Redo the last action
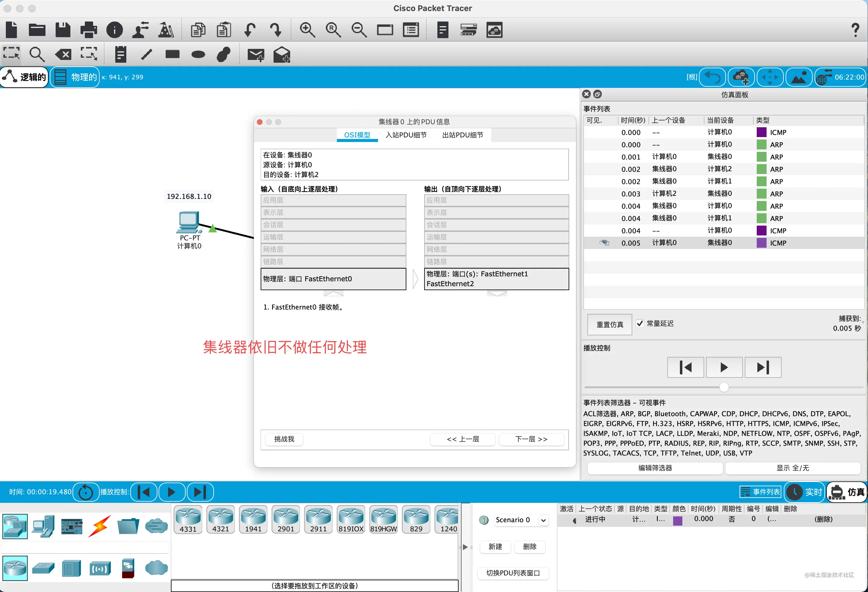This screenshot has width=868, height=592. pyautogui.click(x=276, y=30)
